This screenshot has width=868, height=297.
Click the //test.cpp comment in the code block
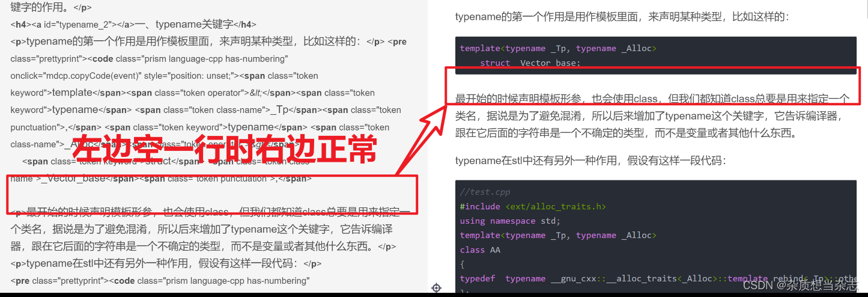pos(485,192)
